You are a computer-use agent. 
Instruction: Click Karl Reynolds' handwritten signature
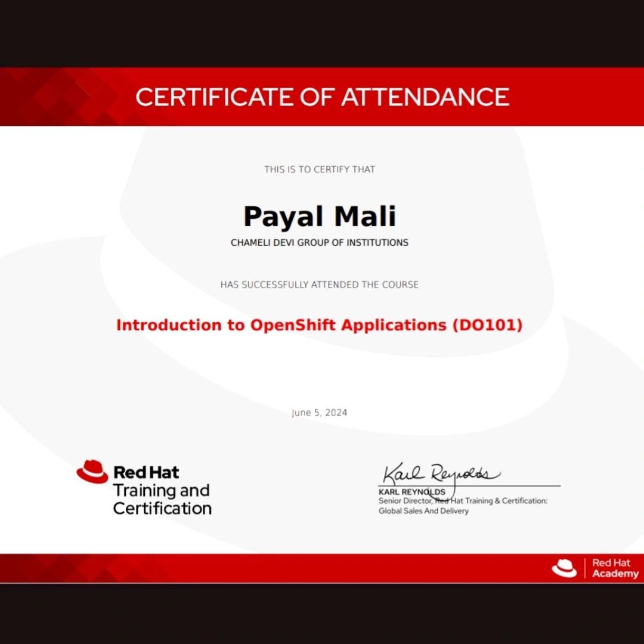pyautogui.click(x=439, y=473)
